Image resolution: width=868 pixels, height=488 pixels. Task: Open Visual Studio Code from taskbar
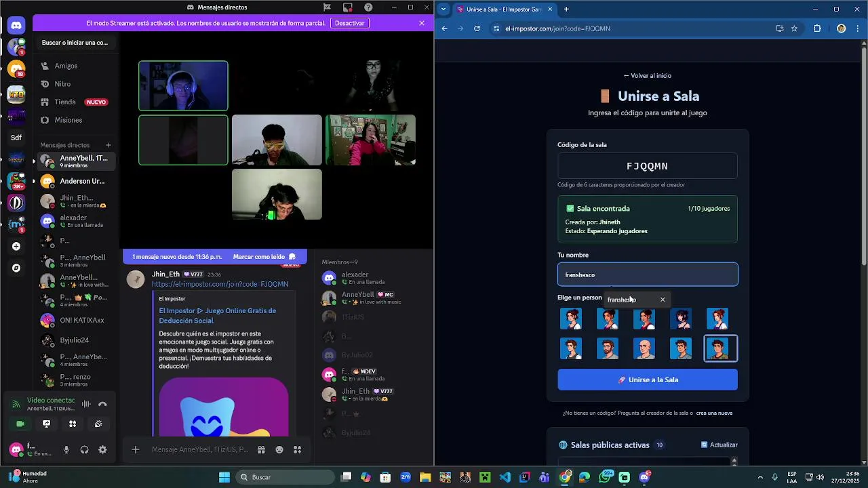pyautogui.click(x=505, y=477)
